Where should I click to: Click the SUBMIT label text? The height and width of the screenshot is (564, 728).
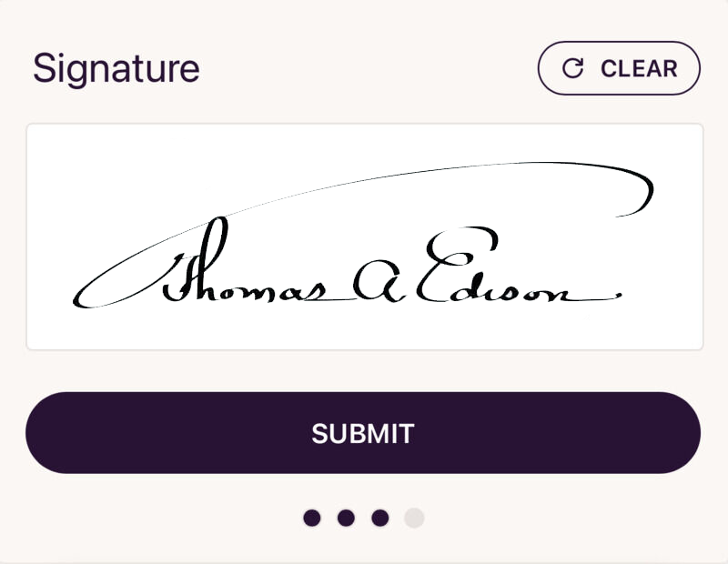(x=363, y=433)
